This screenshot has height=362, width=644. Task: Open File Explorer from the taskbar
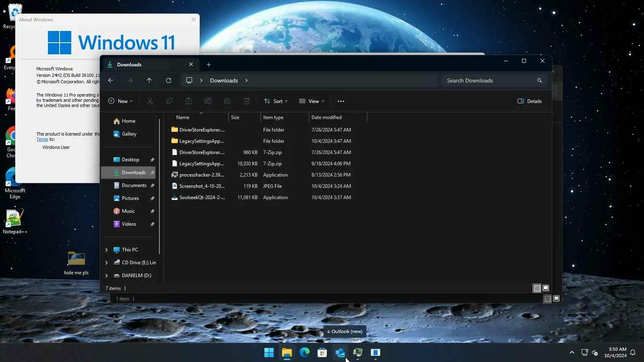(287, 353)
